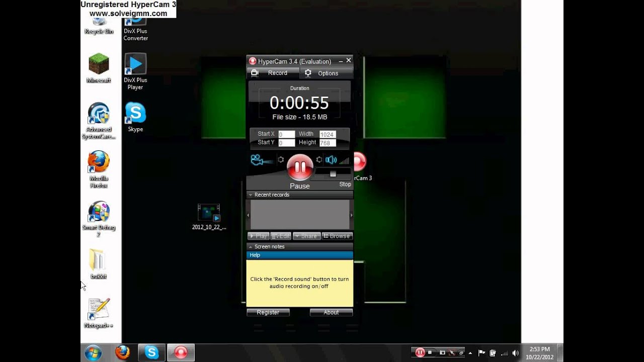Open the network signal tray icon
Viewport: 644px width, 362px height.
click(x=504, y=353)
